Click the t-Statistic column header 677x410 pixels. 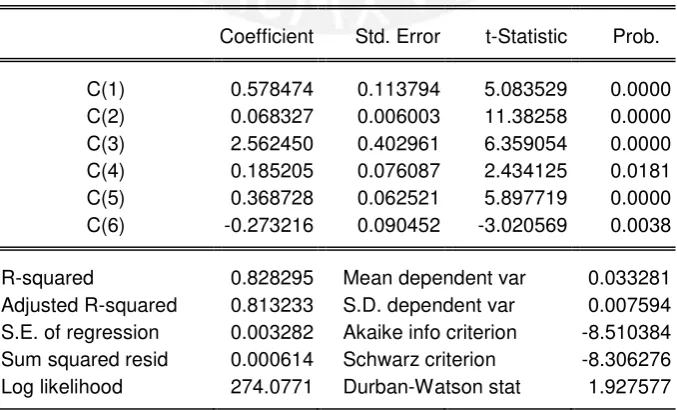coord(526,36)
